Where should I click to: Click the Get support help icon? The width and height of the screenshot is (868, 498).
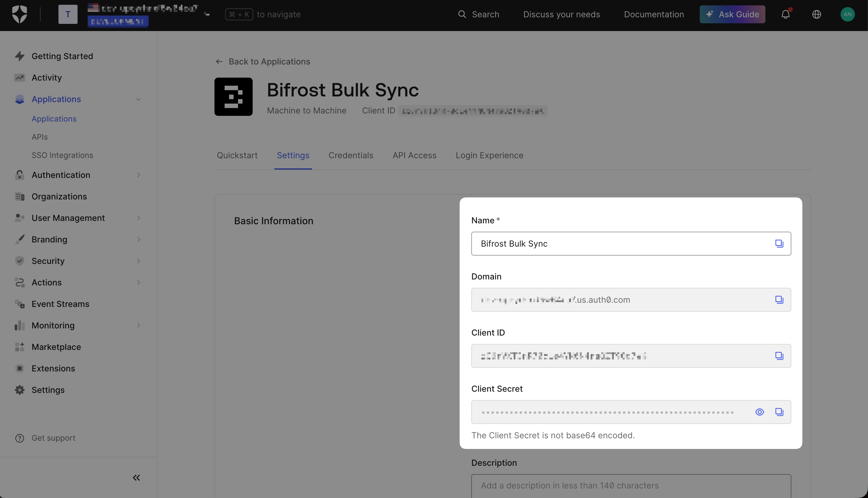tap(19, 438)
